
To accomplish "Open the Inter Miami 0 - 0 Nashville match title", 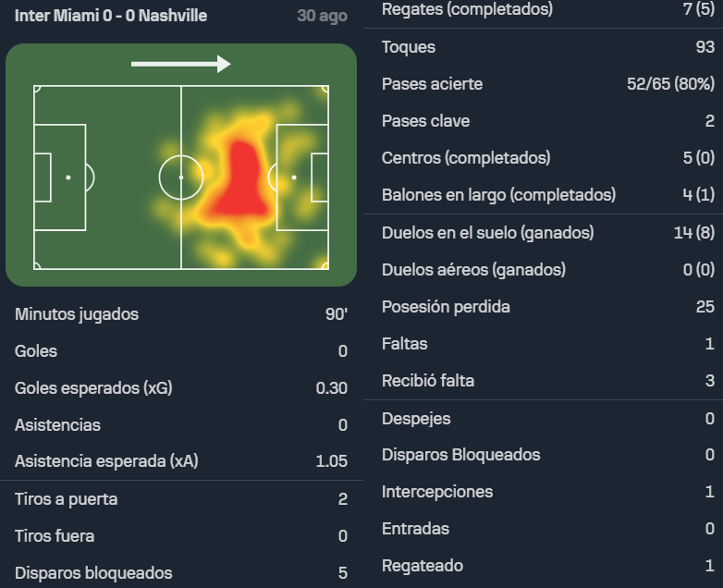I will click(111, 16).
